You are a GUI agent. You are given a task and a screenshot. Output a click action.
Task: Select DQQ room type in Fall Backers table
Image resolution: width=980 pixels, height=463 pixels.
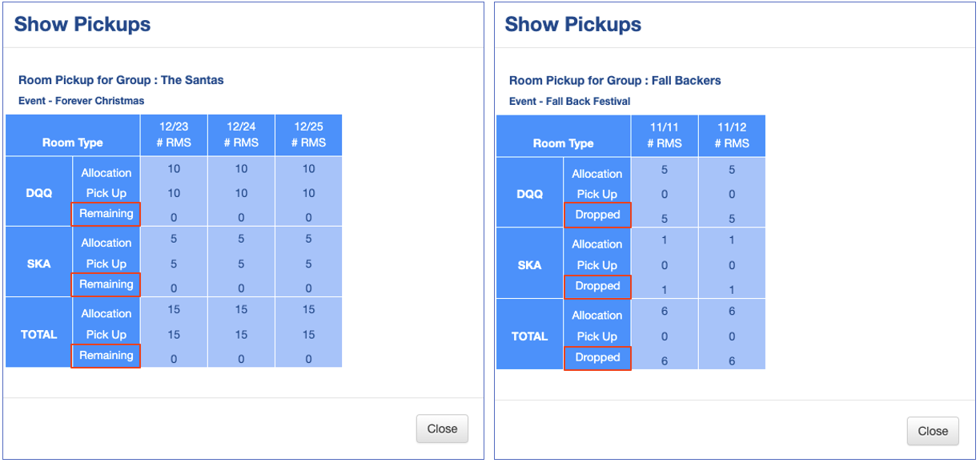click(x=529, y=194)
